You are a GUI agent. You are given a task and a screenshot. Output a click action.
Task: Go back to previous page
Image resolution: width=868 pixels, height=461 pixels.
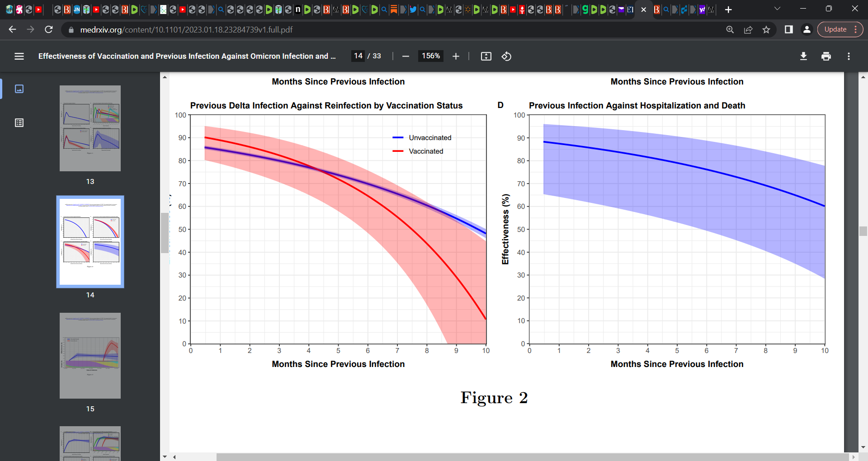[x=12, y=29]
